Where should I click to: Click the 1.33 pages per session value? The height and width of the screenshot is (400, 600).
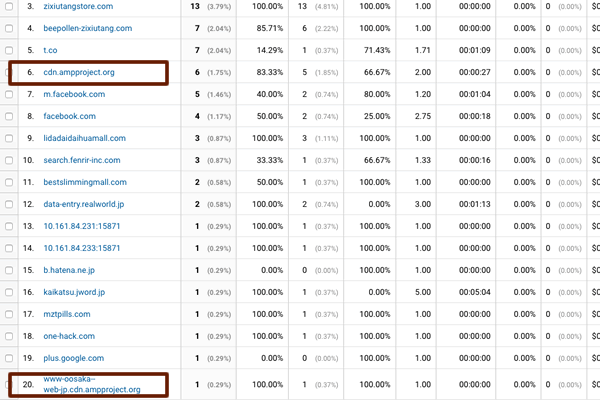tap(423, 160)
